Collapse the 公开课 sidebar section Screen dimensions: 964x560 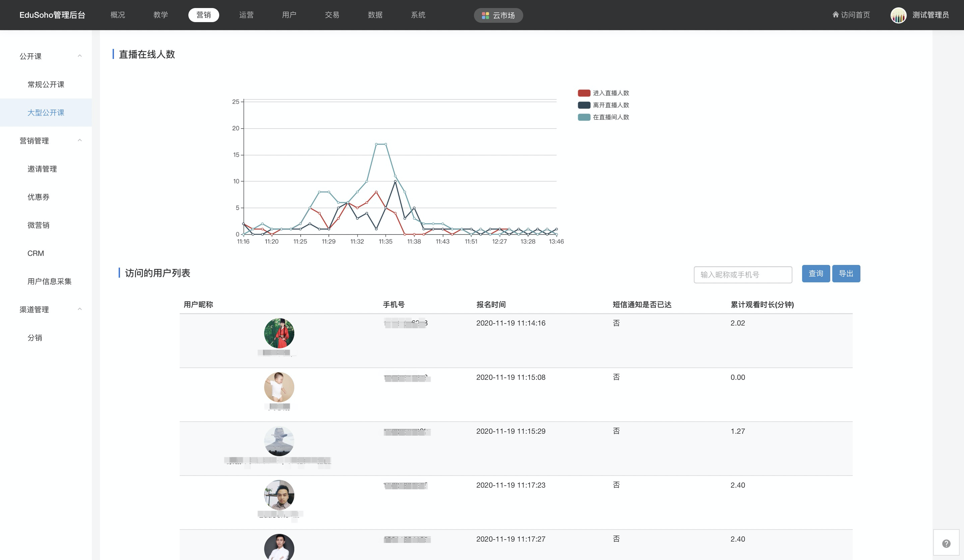click(79, 56)
